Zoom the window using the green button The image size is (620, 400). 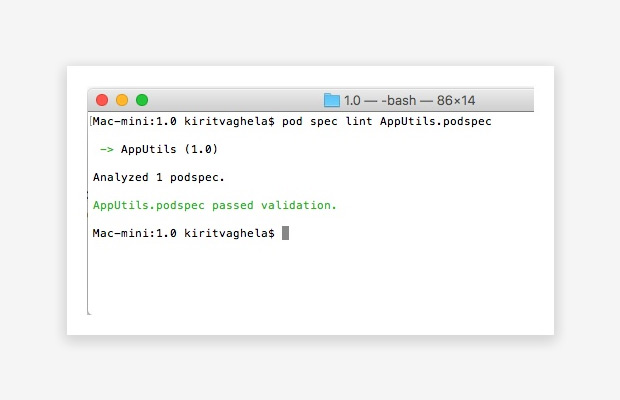click(142, 100)
